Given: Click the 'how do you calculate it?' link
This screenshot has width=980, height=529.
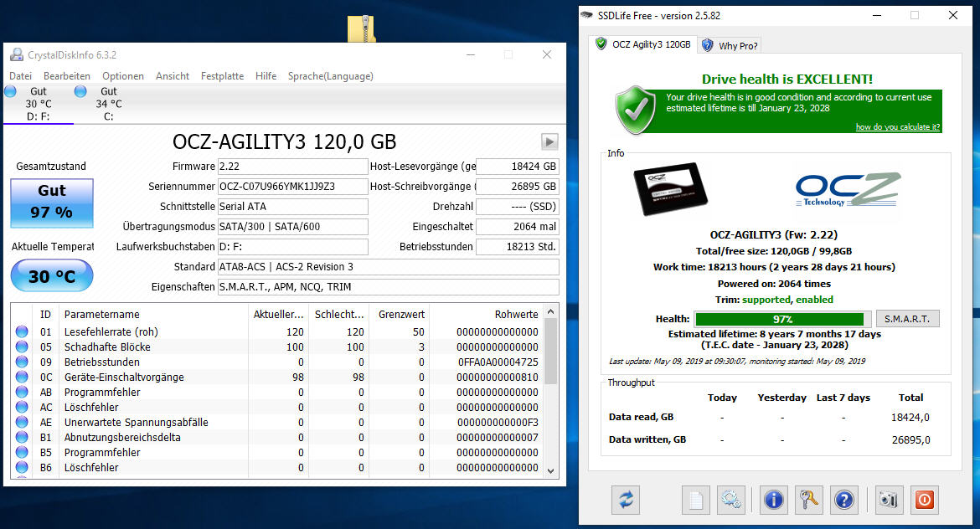Looking at the screenshot, I should tap(900, 126).
